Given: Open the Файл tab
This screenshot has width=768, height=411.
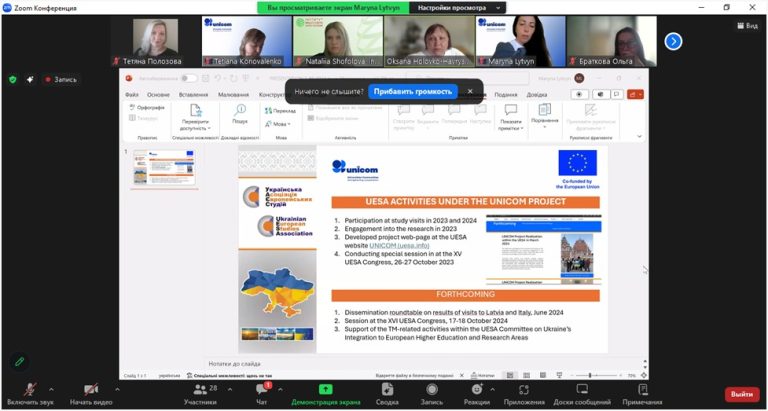Looking at the screenshot, I should 131,95.
